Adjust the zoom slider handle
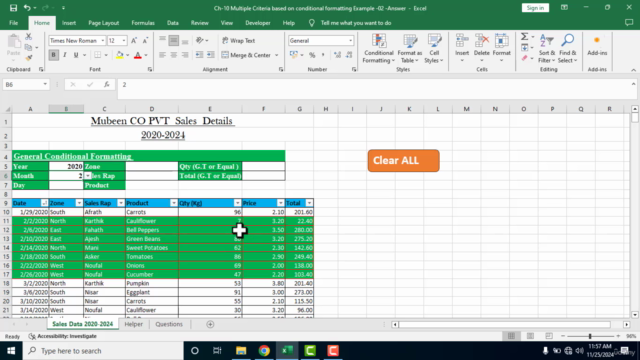Image resolution: width=640 pixels, height=360 pixels. (590, 336)
